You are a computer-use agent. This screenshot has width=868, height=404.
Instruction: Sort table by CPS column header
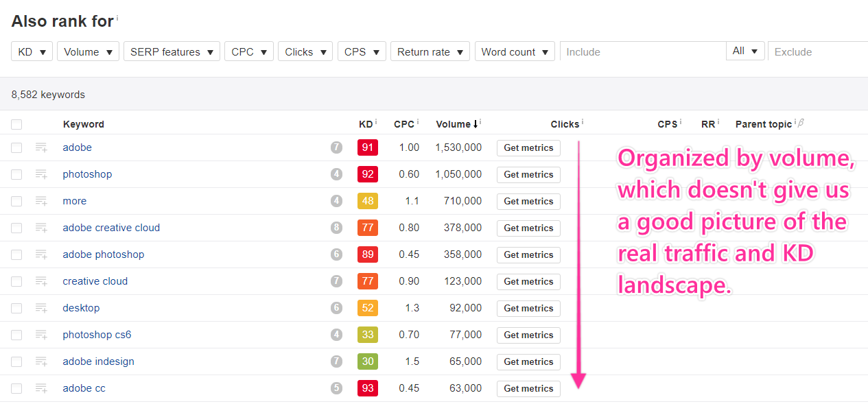click(668, 124)
